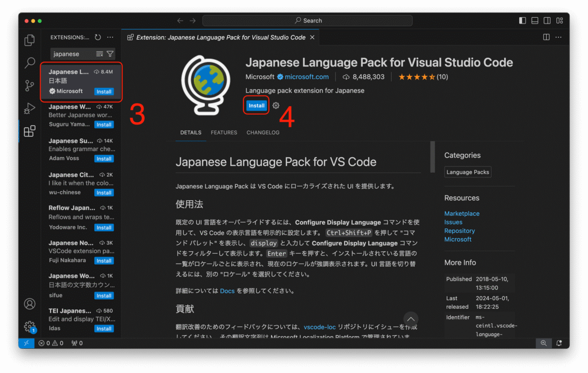588x373 pixels.
Task: Switch to the CHANGELOG tab
Action: tap(263, 133)
